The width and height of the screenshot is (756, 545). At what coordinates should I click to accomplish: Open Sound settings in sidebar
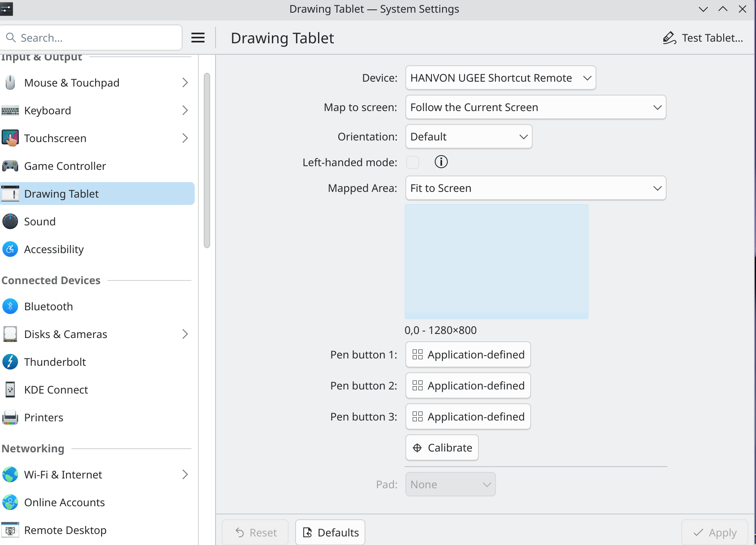coord(40,222)
